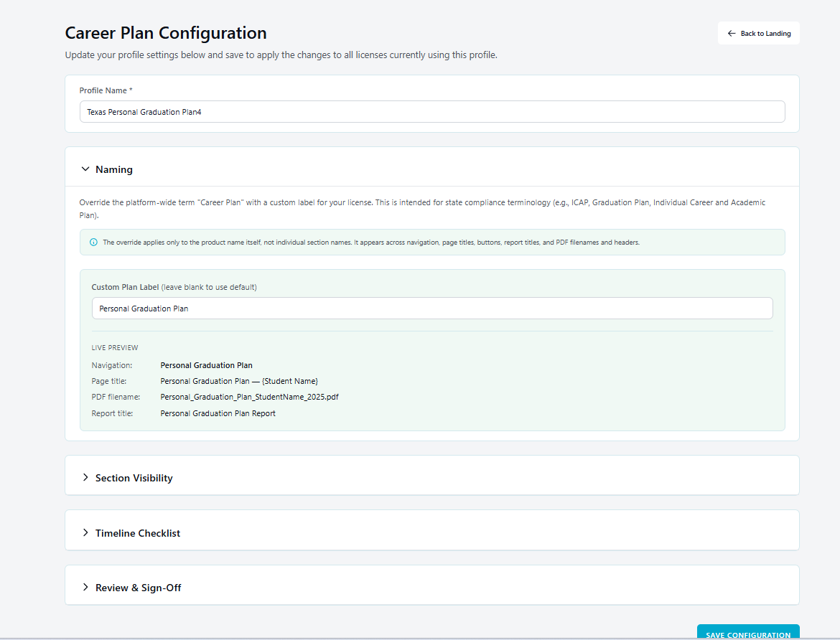This screenshot has height=640, width=840.
Task: Click the 'Update your profile settings' subtitle
Action: click(281, 55)
